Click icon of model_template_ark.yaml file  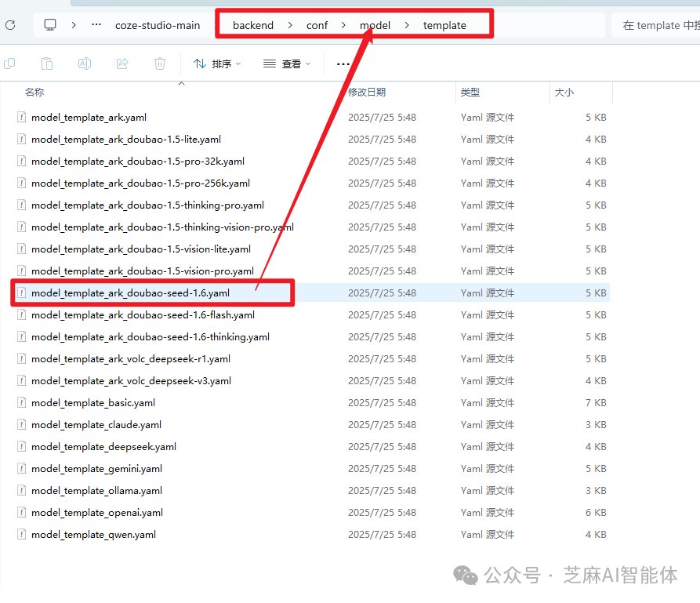click(x=21, y=117)
